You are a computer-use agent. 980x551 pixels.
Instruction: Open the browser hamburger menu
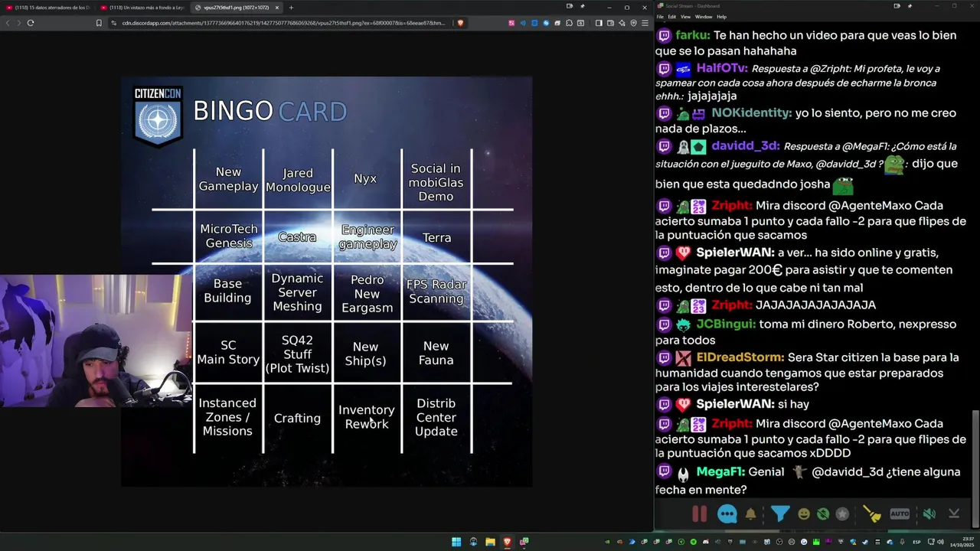click(645, 23)
